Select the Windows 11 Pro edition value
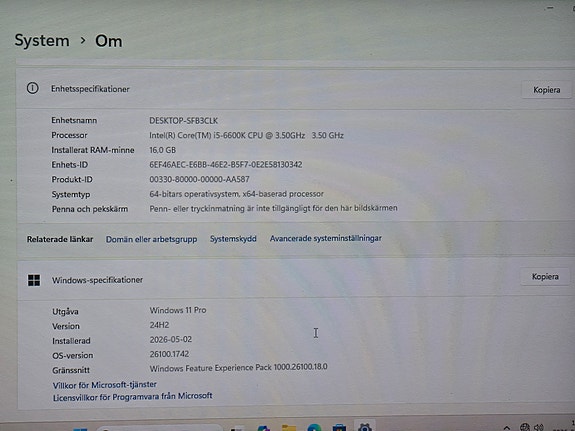575x431 pixels. [178, 310]
